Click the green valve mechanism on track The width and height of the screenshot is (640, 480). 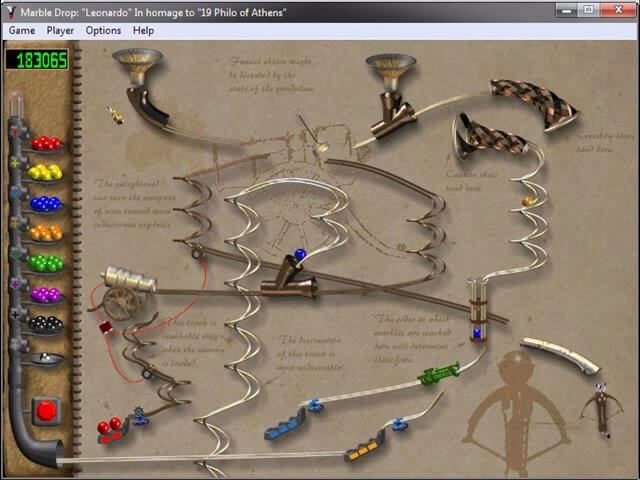point(439,373)
